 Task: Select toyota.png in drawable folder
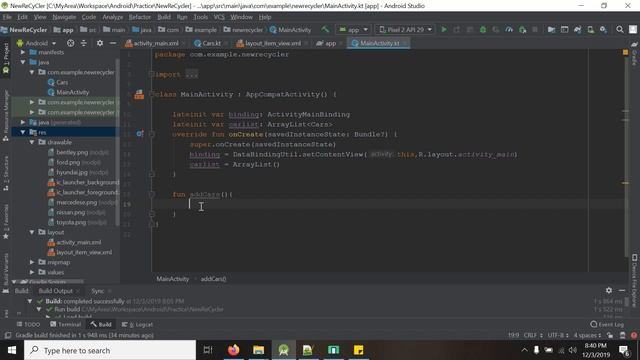pyautogui.click(x=71, y=222)
